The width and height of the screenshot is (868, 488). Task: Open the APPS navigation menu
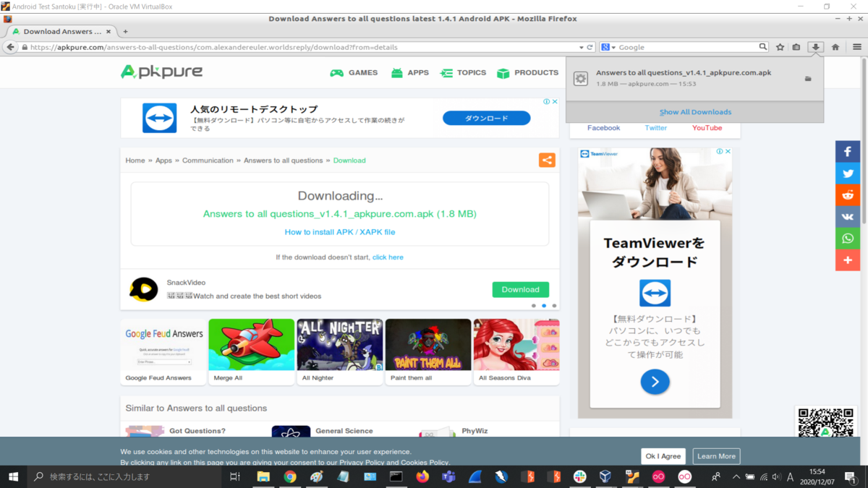(x=409, y=72)
